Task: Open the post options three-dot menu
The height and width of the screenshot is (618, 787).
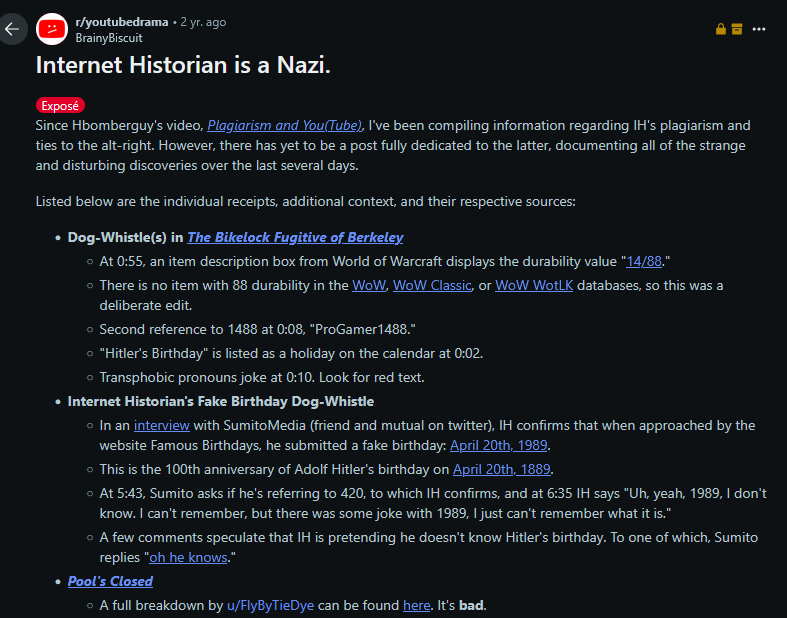Action: pos(759,29)
